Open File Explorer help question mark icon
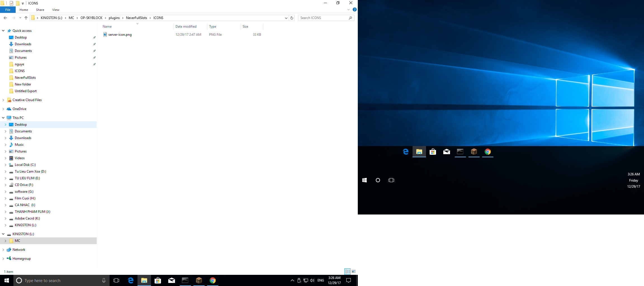This screenshot has width=644, height=286. click(x=354, y=9)
